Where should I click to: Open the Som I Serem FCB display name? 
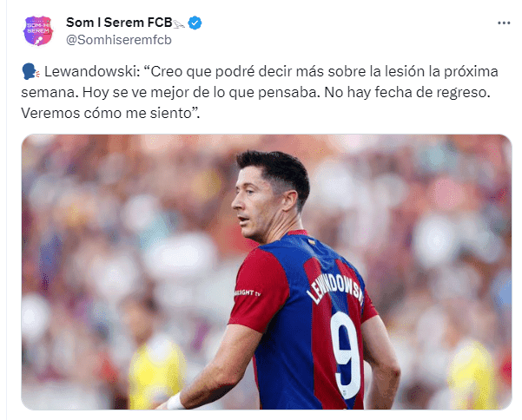[119, 23]
